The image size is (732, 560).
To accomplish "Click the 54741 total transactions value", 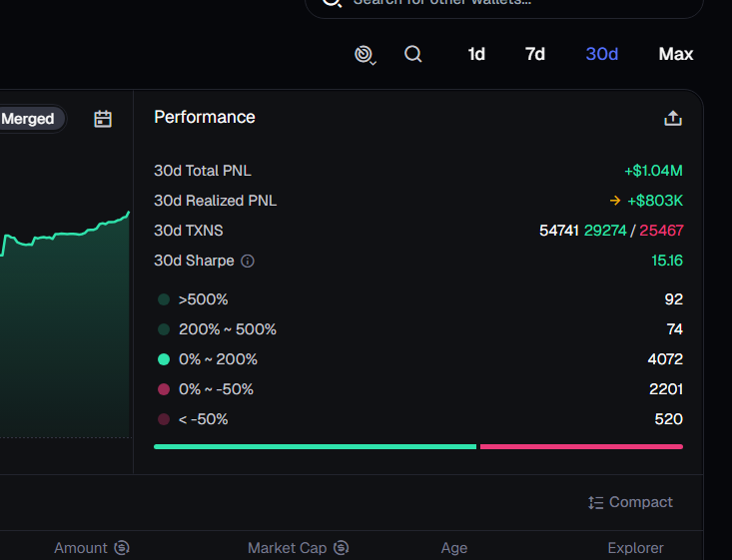I will pos(559,231).
